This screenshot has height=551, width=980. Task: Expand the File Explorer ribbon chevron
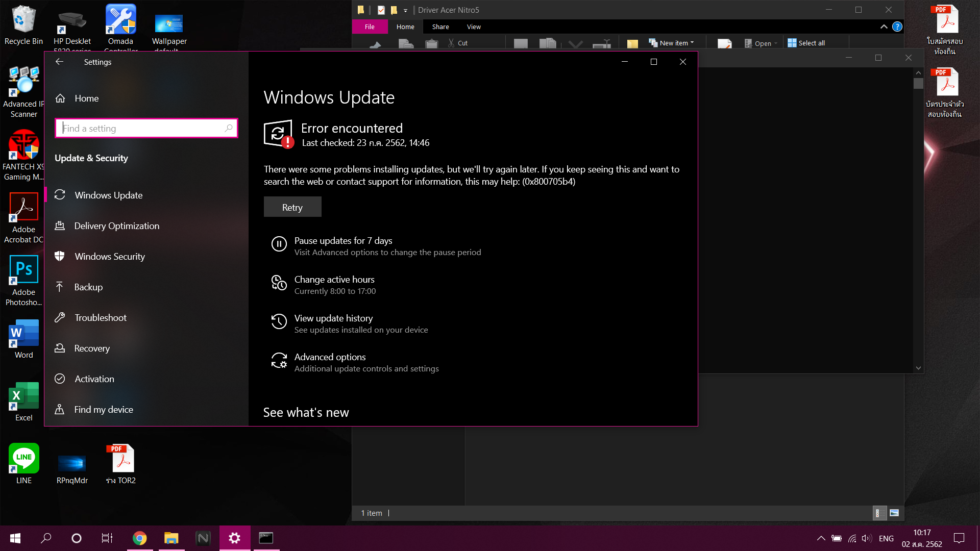[x=884, y=27]
